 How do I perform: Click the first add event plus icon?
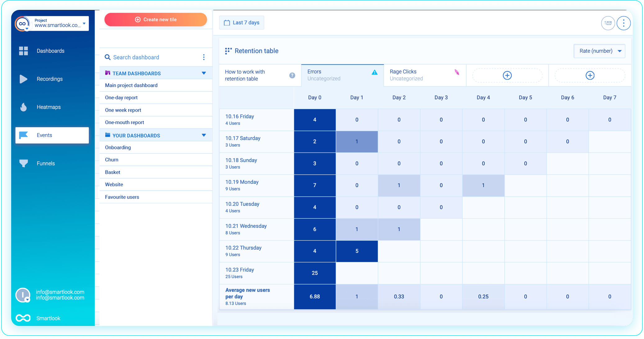pos(507,75)
